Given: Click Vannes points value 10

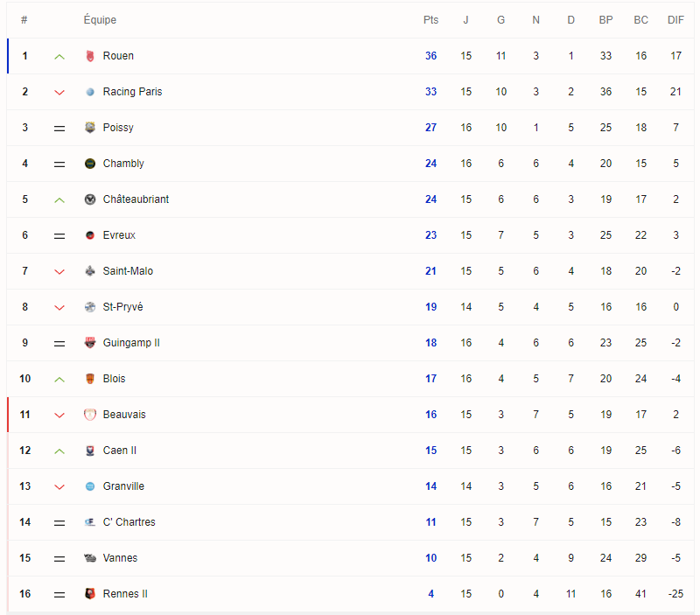Looking at the screenshot, I should [430, 558].
